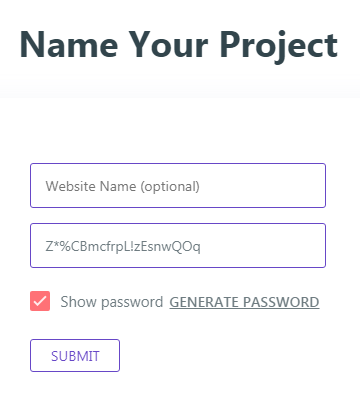The height and width of the screenshot is (394, 360).
Task: Click inside the generated password text box
Action: 178,246
